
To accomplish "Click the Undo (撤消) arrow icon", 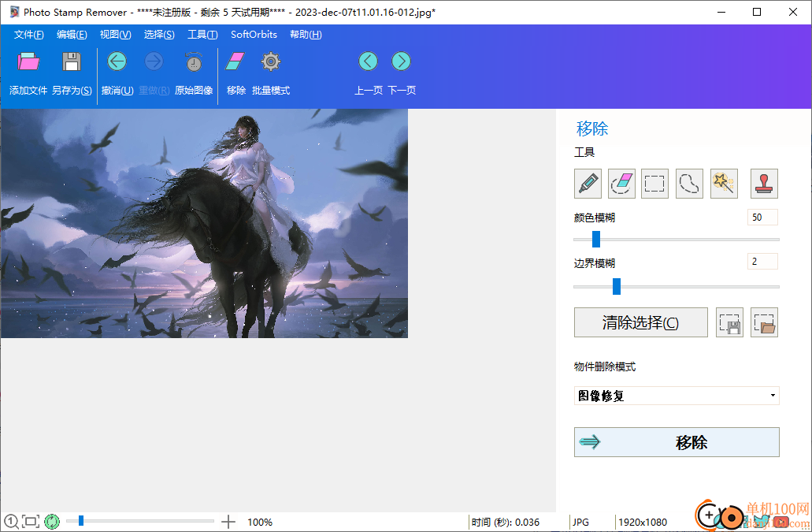I will tap(117, 61).
